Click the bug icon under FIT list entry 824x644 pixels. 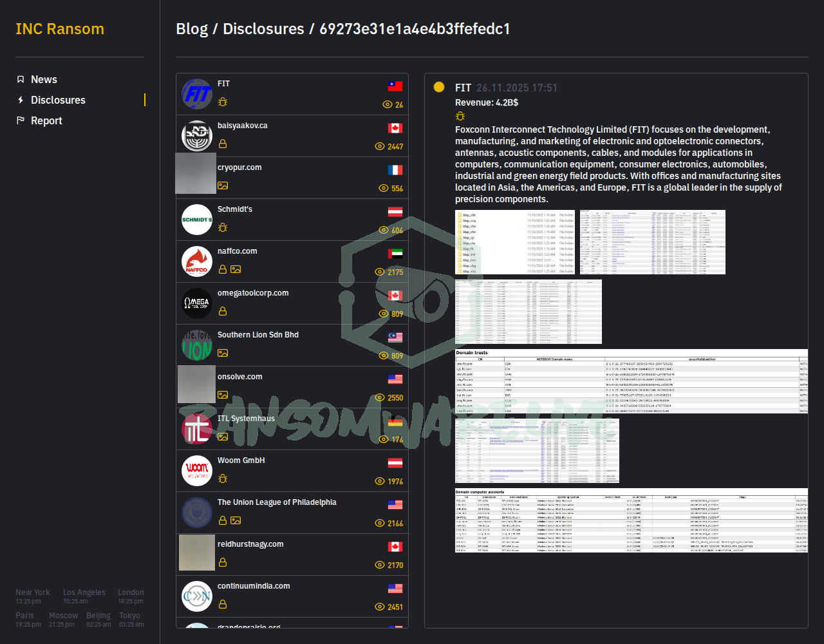[x=223, y=102]
